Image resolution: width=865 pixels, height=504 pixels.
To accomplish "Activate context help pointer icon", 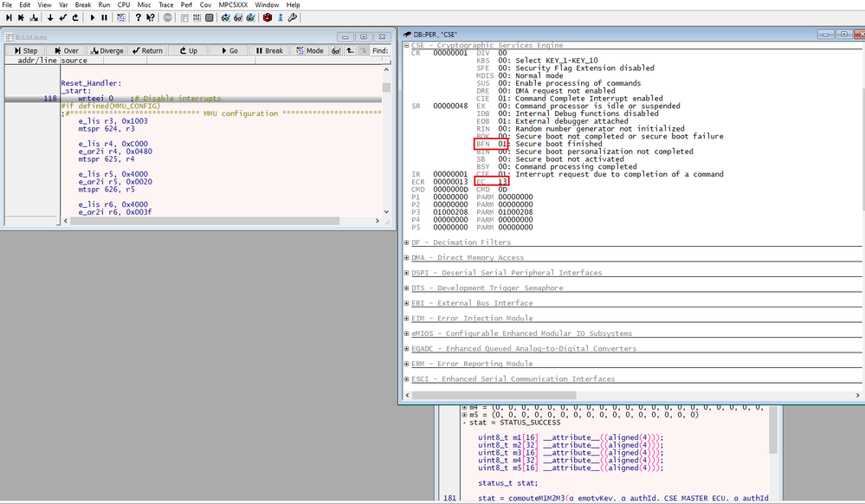I will point(151,17).
